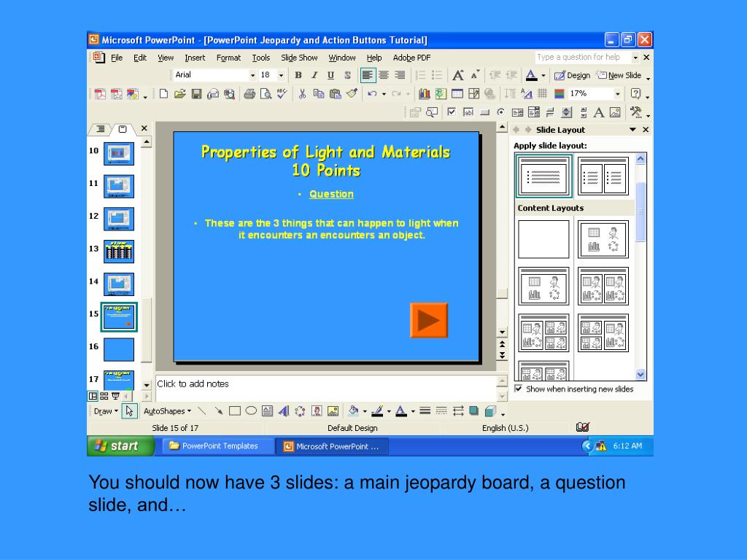Open the Insert menu
Screen dimensions: 747x560
click(195, 58)
